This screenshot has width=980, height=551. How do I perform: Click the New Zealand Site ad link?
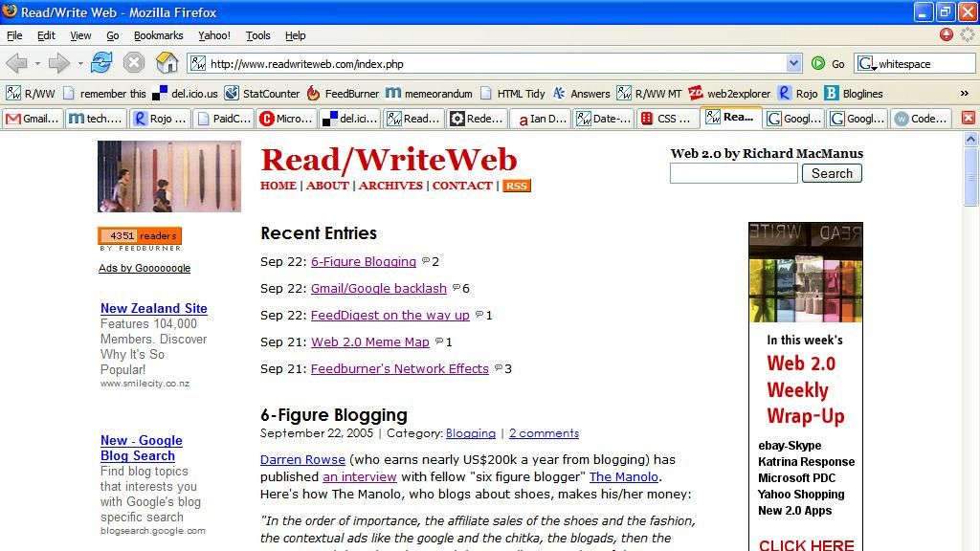click(x=154, y=309)
